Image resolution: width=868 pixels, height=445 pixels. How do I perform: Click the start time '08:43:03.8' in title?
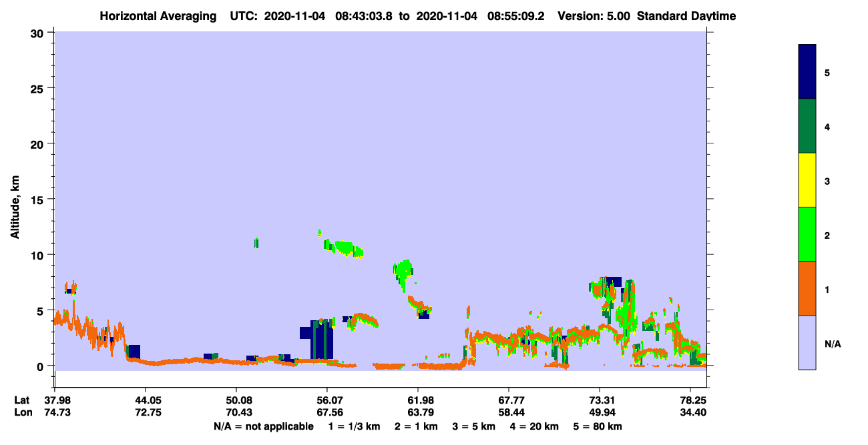pyautogui.click(x=365, y=16)
